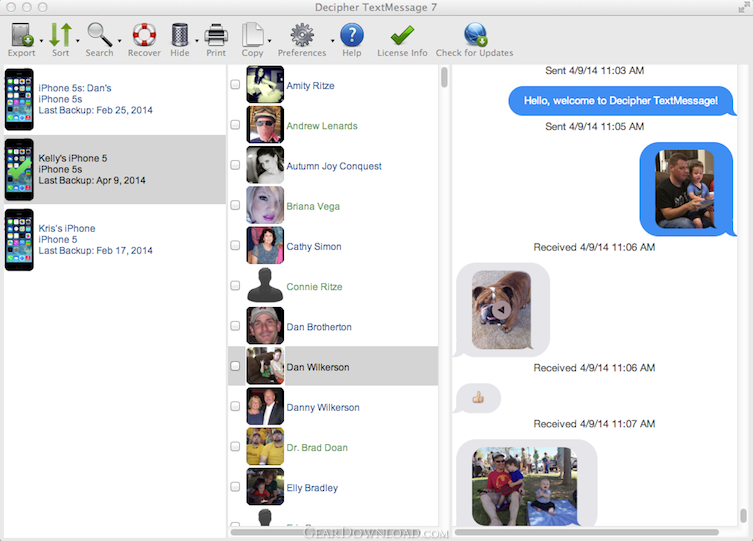This screenshot has width=753, height=541.
Task: Open License Info checkmark icon
Action: [402, 35]
